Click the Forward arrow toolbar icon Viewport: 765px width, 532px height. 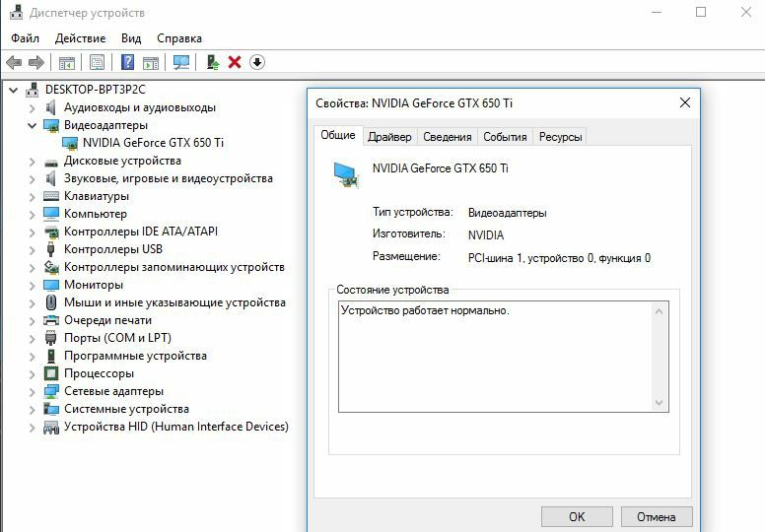36,62
